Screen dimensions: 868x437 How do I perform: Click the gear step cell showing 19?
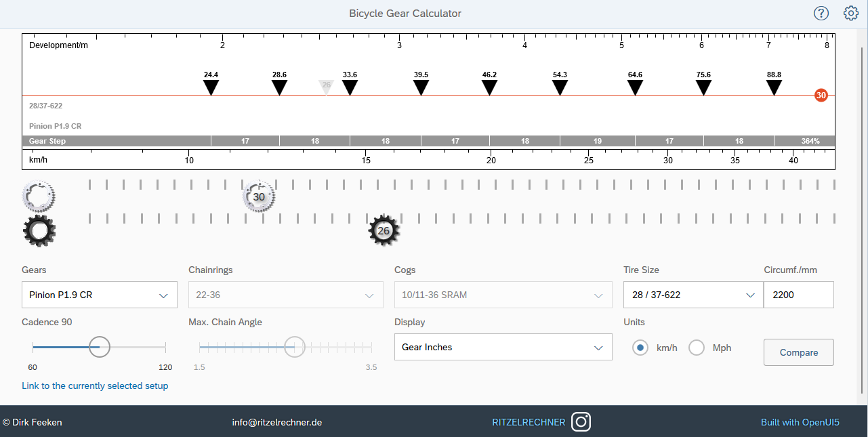coord(597,141)
